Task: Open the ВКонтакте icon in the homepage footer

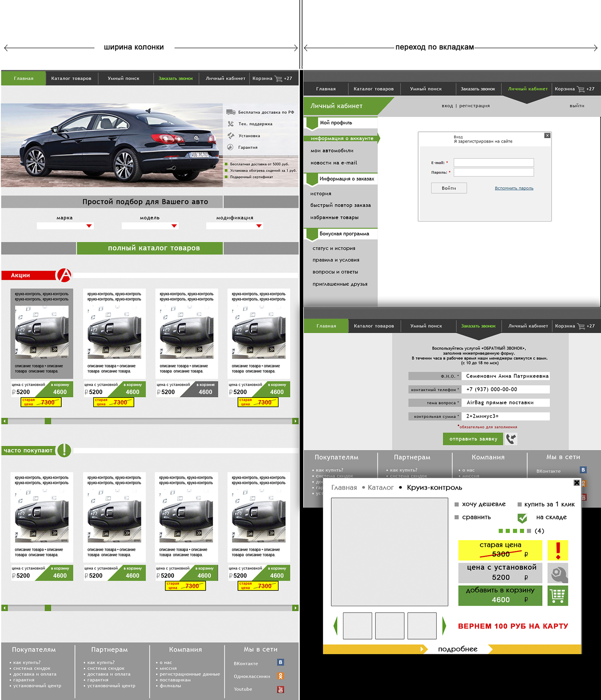Action: [280, 662]
